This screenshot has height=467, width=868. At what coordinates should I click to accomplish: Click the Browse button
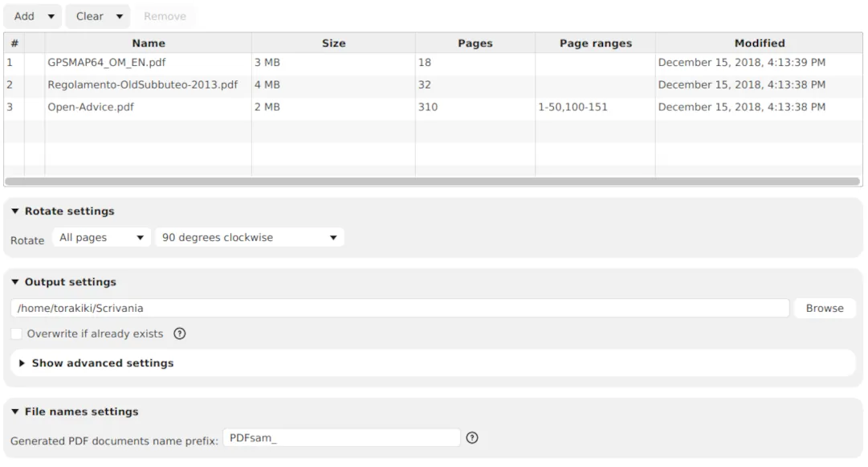(x=825, y=309)
